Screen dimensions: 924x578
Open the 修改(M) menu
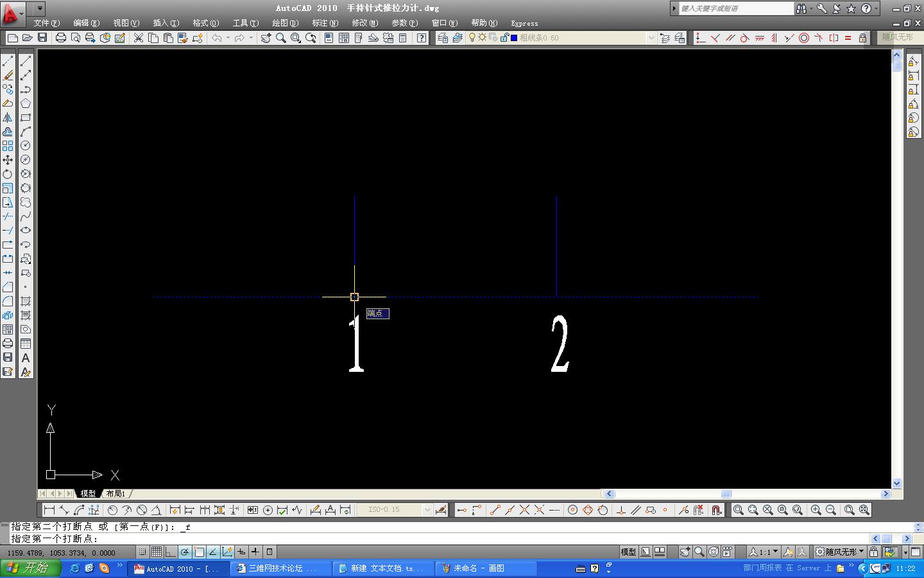click(364, 23)
